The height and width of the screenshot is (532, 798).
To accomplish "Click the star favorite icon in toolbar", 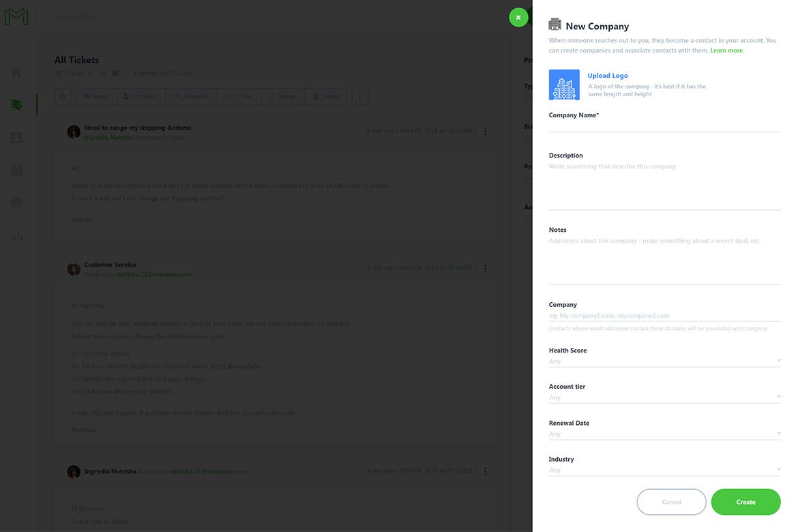I will (63, 97).
